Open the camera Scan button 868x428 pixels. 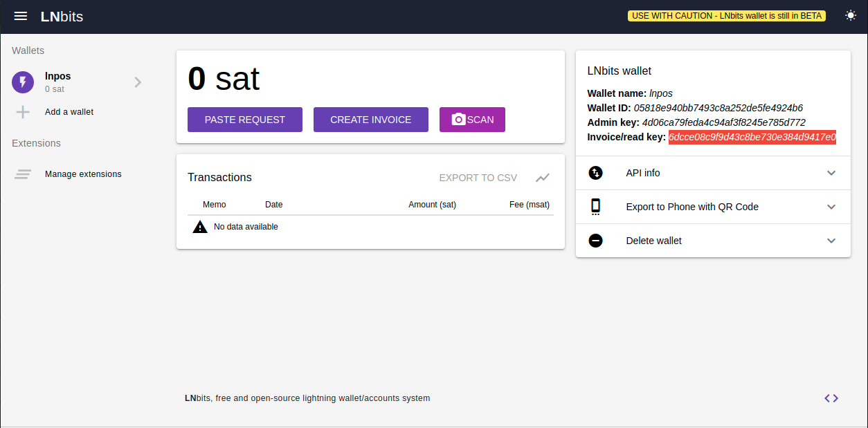tap(472, 120)
